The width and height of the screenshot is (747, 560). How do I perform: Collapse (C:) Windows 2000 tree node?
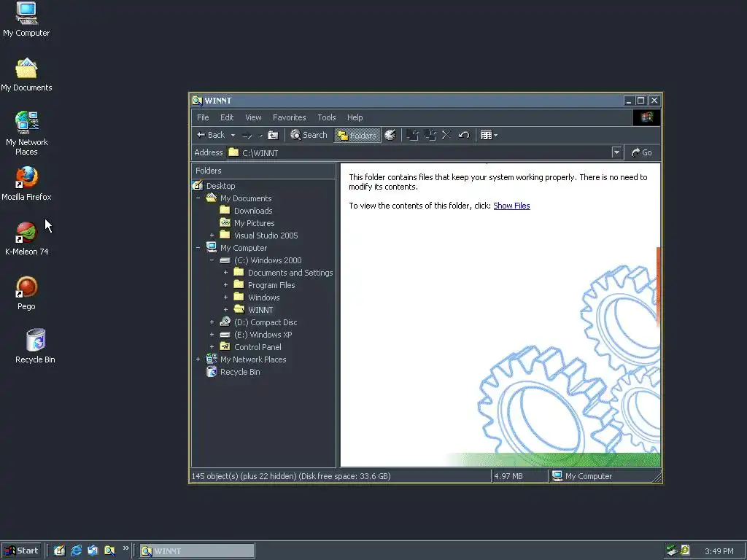pos(212,260)
